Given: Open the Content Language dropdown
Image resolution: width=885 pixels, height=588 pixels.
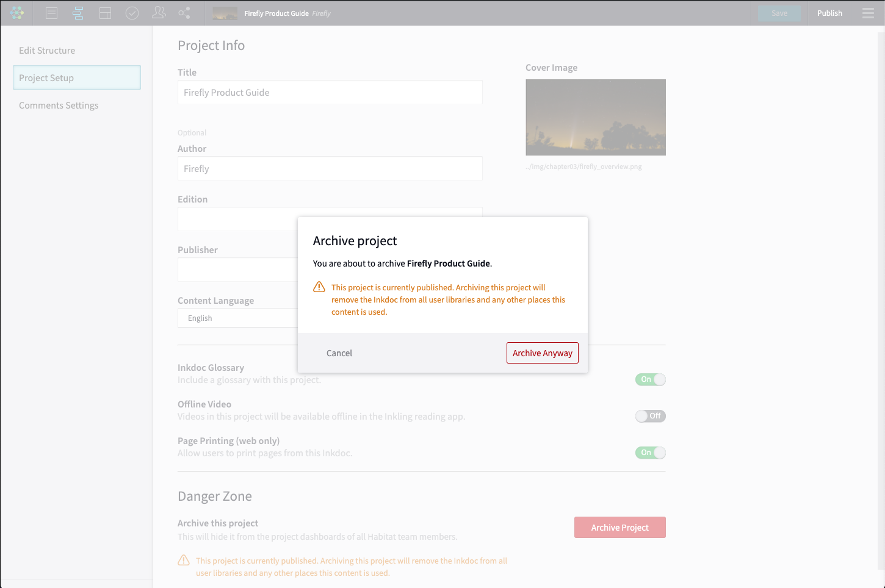Looking at the screenshot, I should pos(238,318).
